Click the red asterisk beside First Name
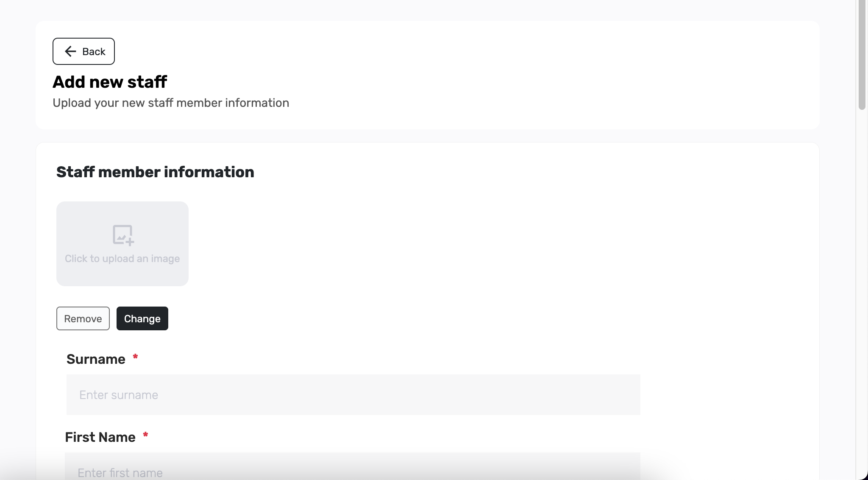Viewport: 868px width, 480px height. tap(145, 435)
